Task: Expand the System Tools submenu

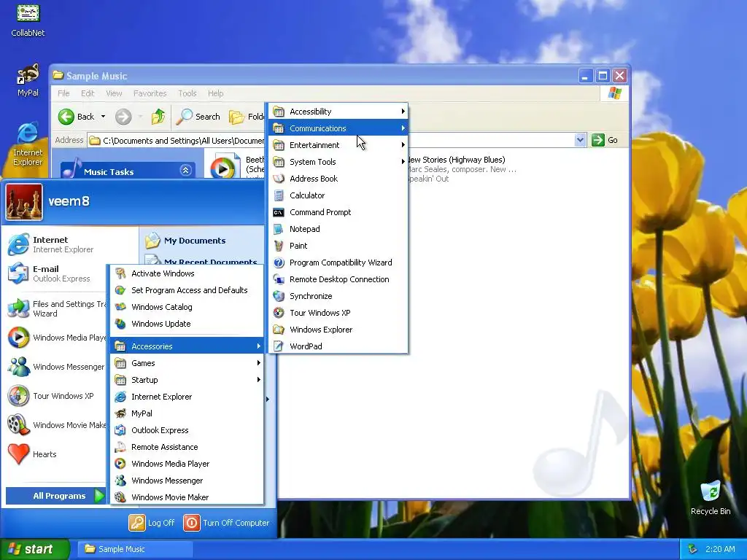Action: (x=338, y=162)
